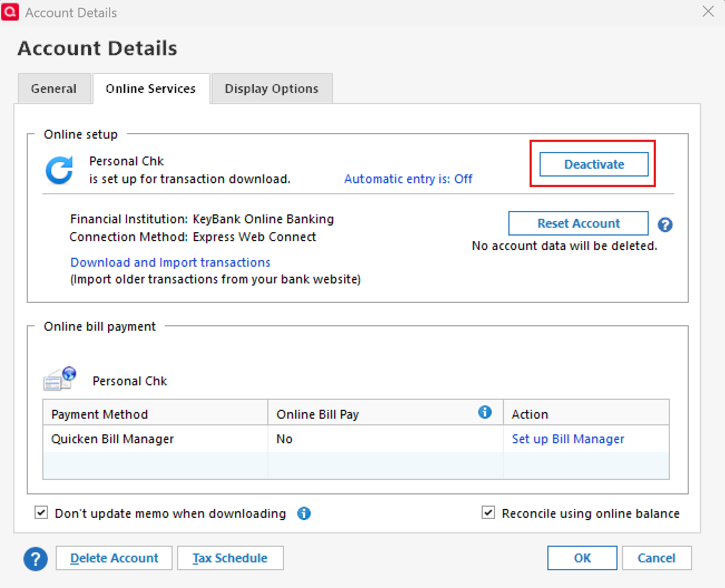
Task: Open help with the bottom-left question mark
Action: (x=36, y=558)
